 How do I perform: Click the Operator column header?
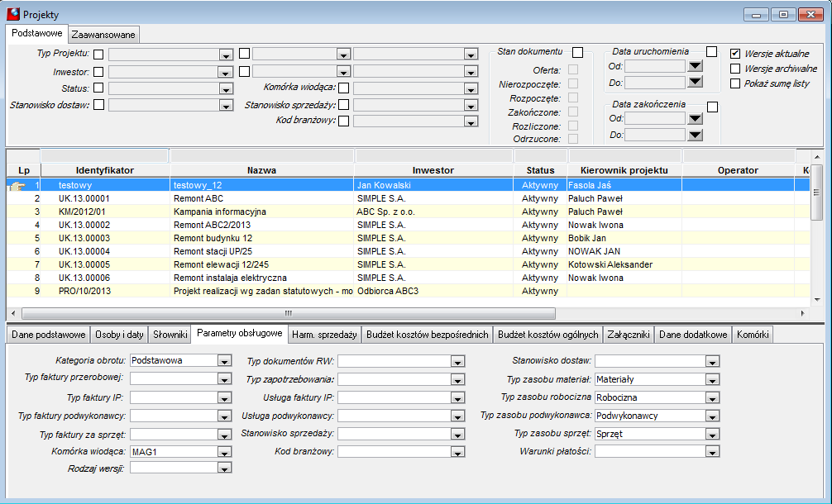(738, 170)
